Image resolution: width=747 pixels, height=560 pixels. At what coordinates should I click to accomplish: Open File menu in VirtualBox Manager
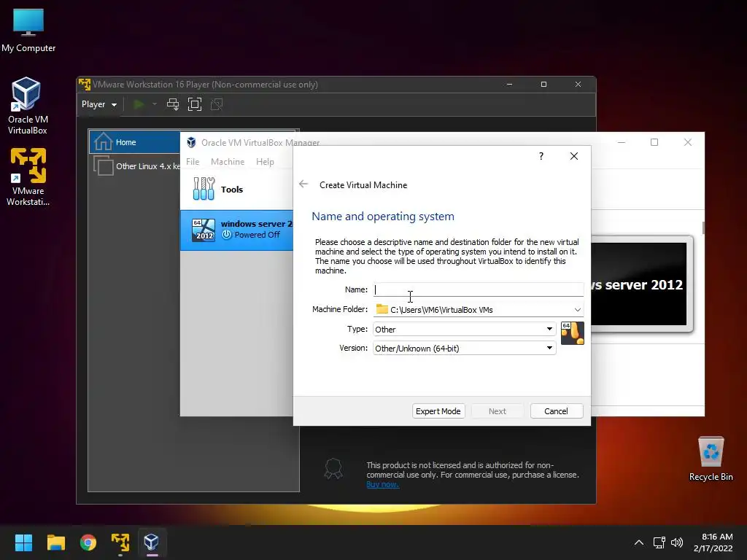pos(193,161)
